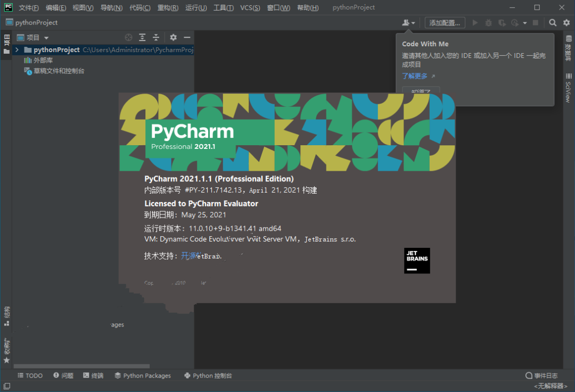Open the 视图(V) menu

point(83,7)
